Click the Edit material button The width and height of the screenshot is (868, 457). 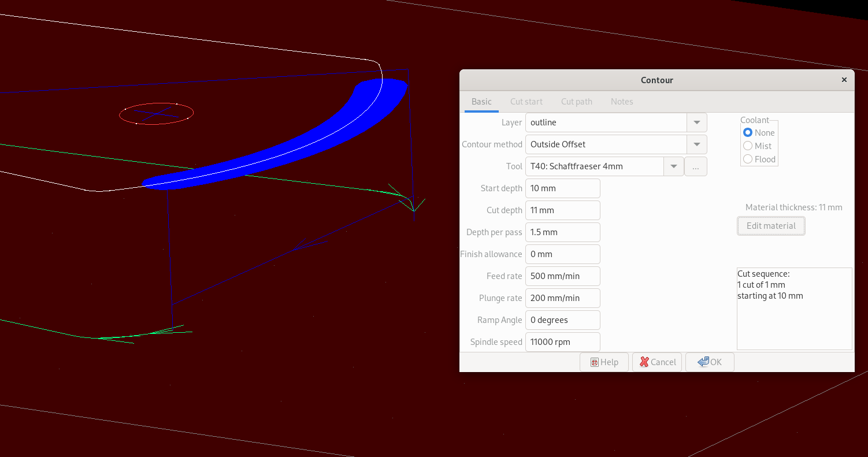[771, 226]
